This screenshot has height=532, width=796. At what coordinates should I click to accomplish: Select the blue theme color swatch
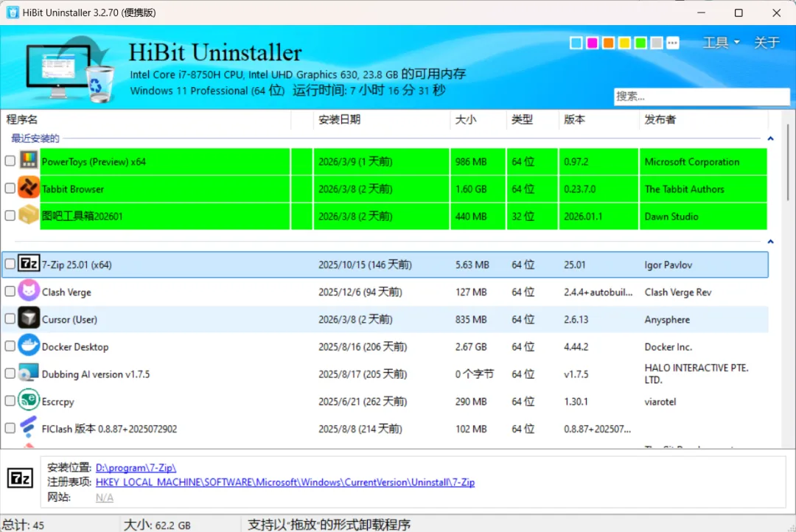(576, 43)
